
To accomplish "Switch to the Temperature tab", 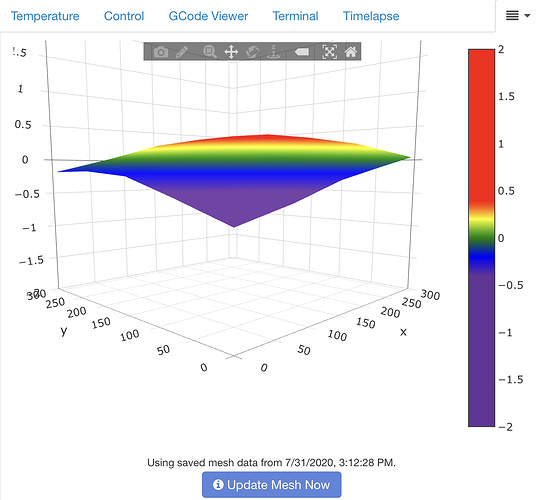I will point(45,16).
